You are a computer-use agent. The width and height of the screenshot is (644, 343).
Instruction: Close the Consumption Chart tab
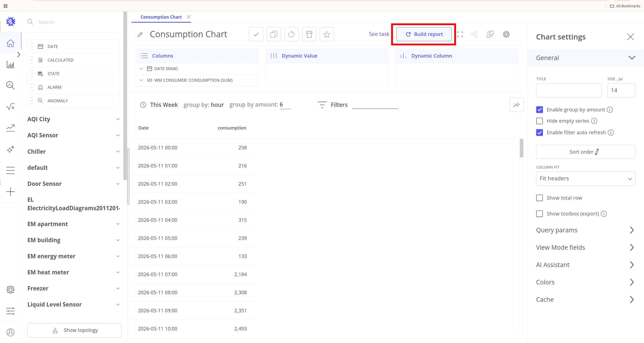[x=189, y=17]
